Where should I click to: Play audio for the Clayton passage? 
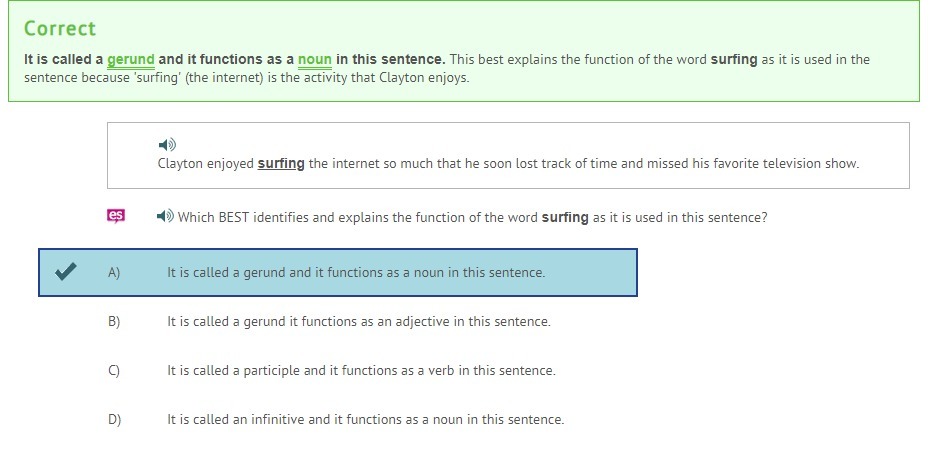[x=167, y=145]
